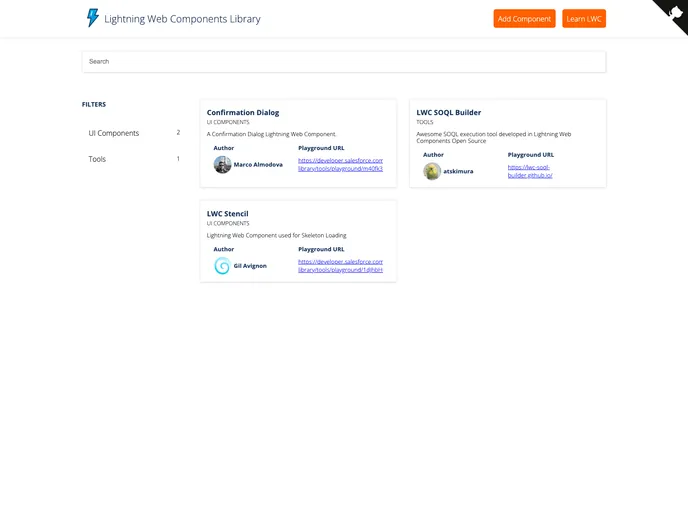Image resolution: width=688 pixels, height=512 pixels.
Task: Click Marco Almodova's avatar photo
Action: [222, 164]
